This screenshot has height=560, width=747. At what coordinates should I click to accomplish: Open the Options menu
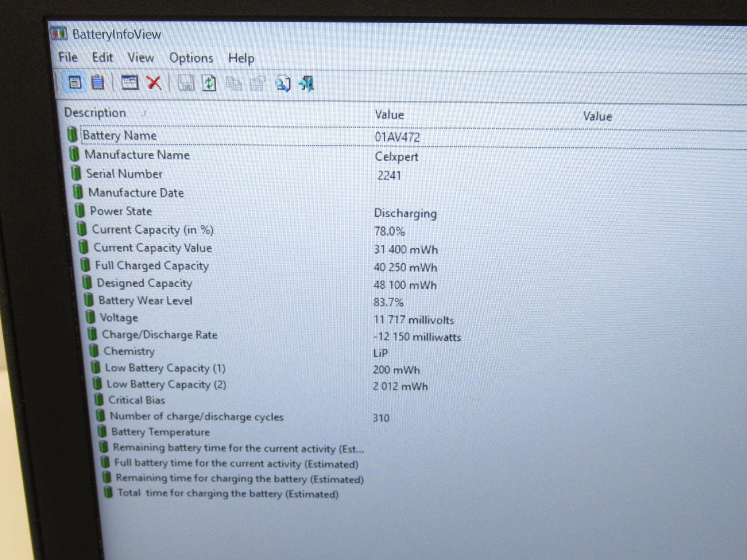pyautogui.click(x=191, y=58)
